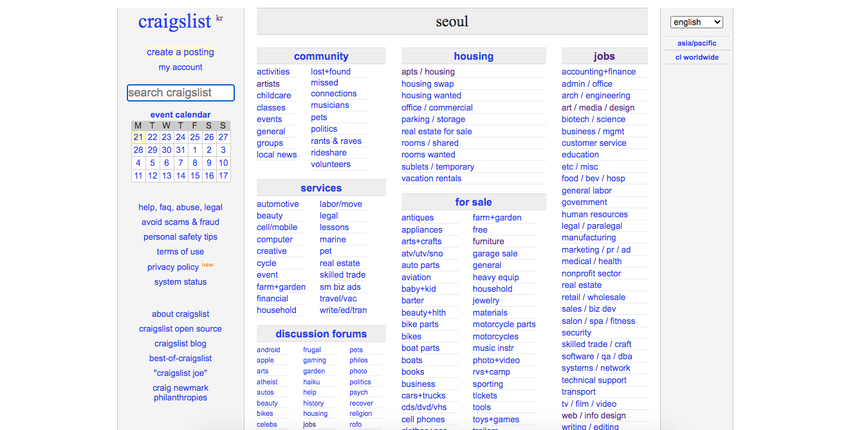868x430 pixels.
Task: Browse web / info design jobs
Action: 593,415
